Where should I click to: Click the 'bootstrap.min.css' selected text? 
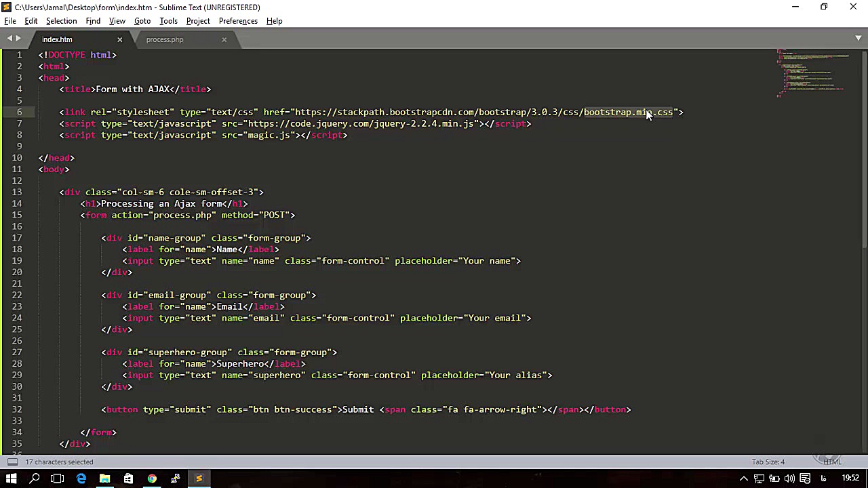coord(628,112)
